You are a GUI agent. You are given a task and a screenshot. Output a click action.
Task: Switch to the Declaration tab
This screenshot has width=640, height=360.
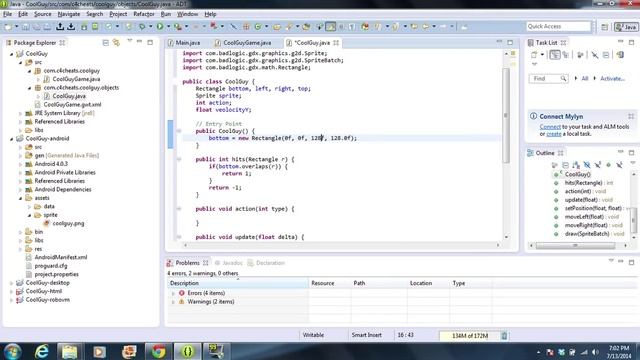(x=266, y=263)
